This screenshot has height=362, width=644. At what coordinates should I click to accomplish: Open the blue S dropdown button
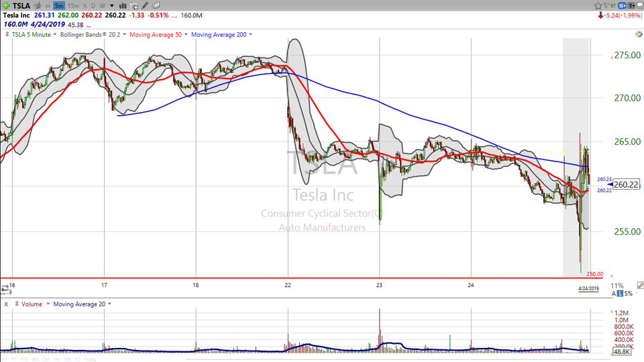pos(622,5)
